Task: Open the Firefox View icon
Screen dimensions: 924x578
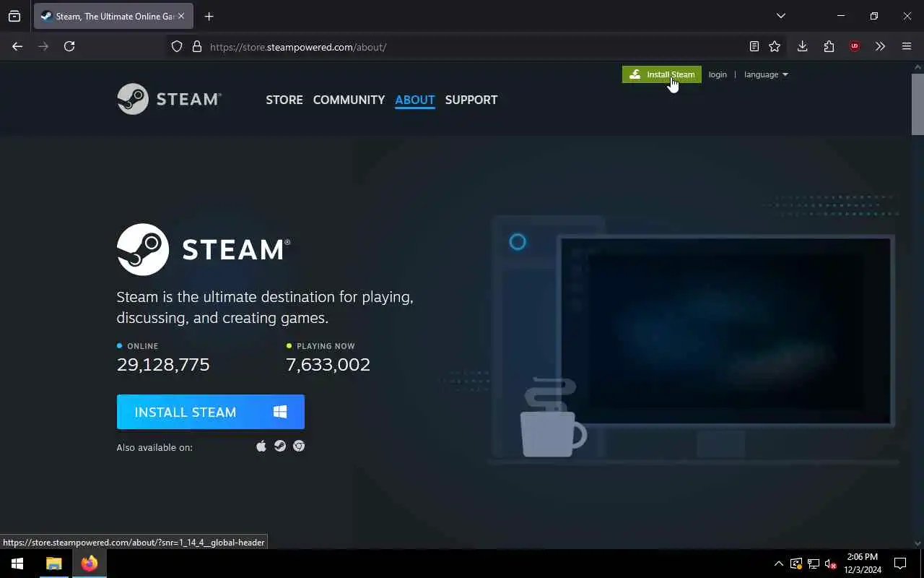Action: (x=14, y=16)
